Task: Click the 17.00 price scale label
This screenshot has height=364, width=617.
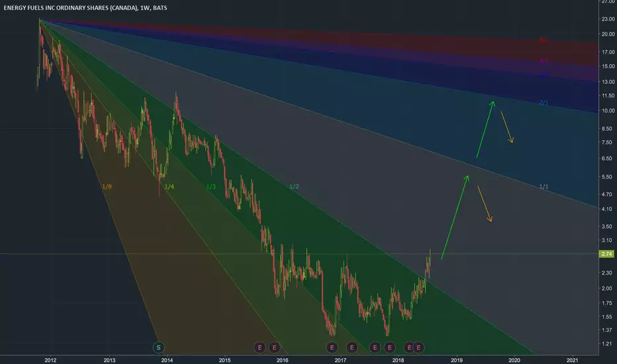Action: pos(608,52)
